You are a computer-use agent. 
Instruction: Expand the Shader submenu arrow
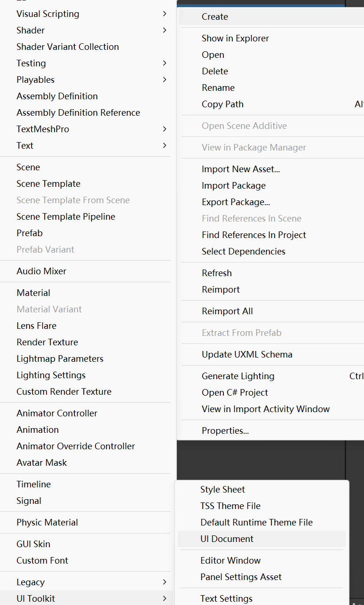click(165, 30)
